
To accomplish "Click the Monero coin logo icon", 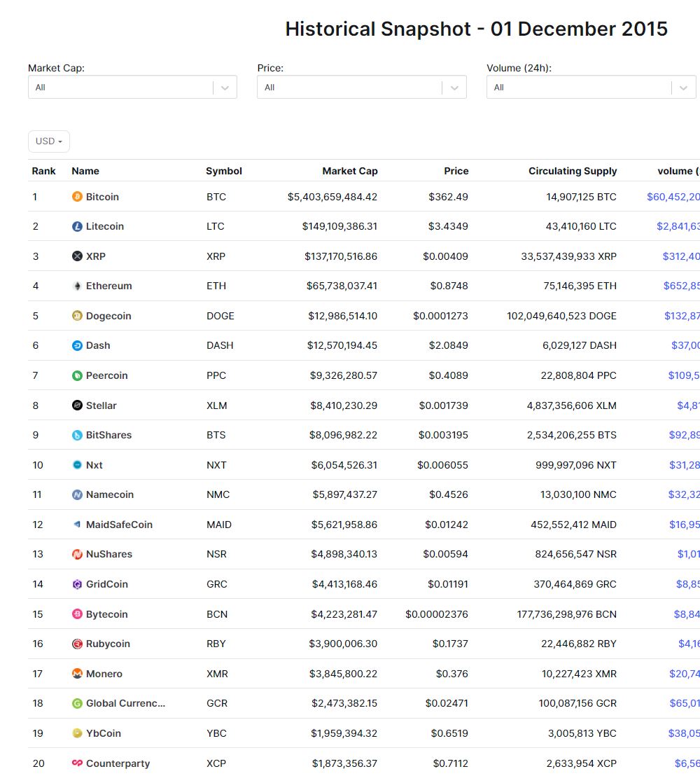I will tap(77, 674).
